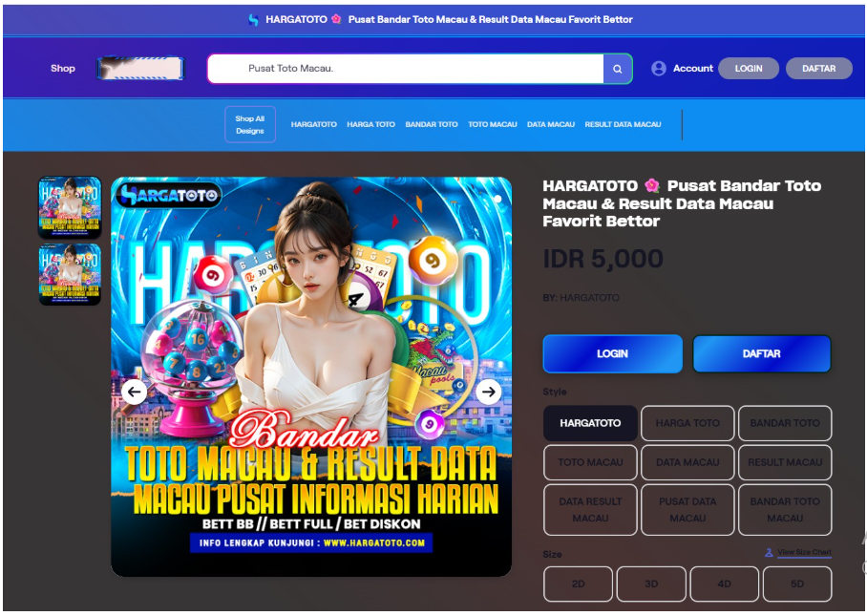This screenshot has height=616, width=867.
Task: Open HARGATOTO navigation menu item
Action: (x=314, y=124)
